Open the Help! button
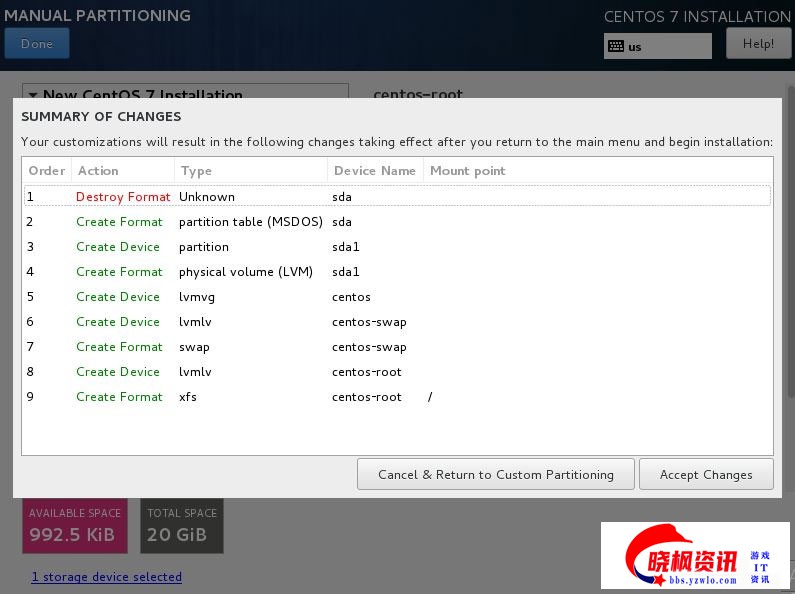The height and width of the screenshot is (594, 795). 758,44
